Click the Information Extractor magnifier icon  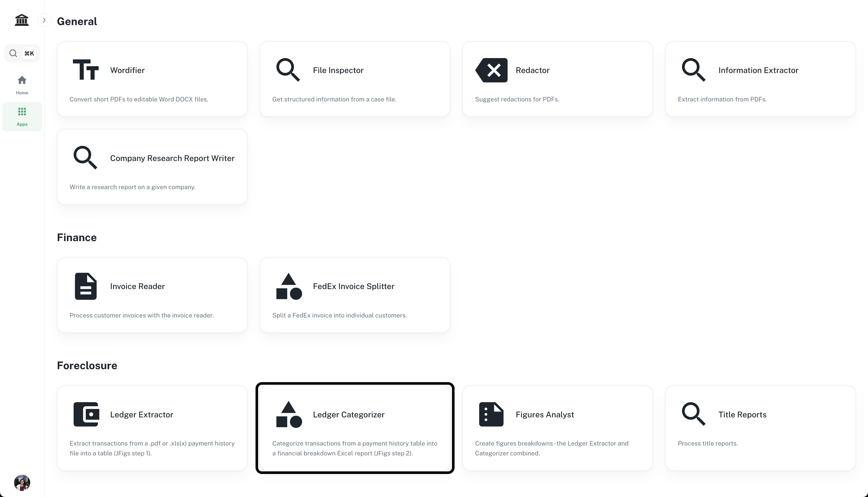pyautogui.click(x=693, y=70)
